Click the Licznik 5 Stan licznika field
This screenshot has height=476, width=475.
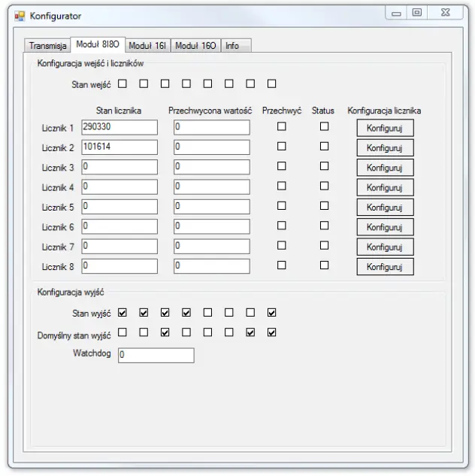point(120,207)
